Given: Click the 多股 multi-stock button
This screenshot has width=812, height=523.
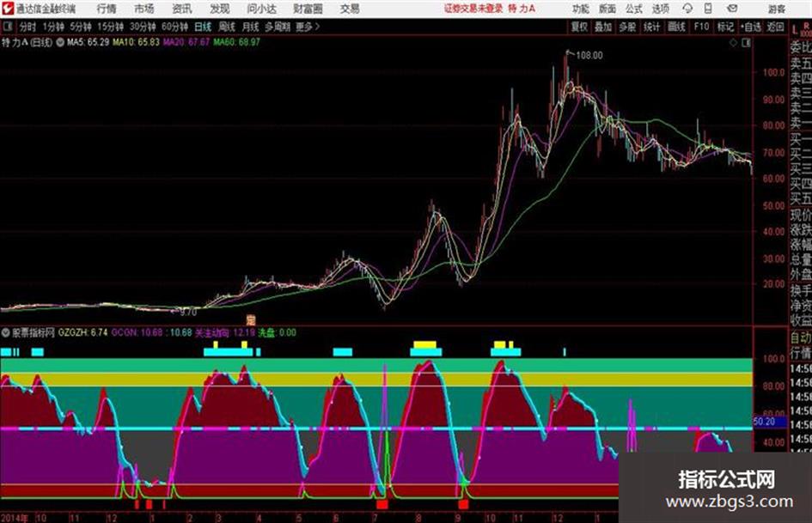Looking at the screenshot, I should 627,27.
